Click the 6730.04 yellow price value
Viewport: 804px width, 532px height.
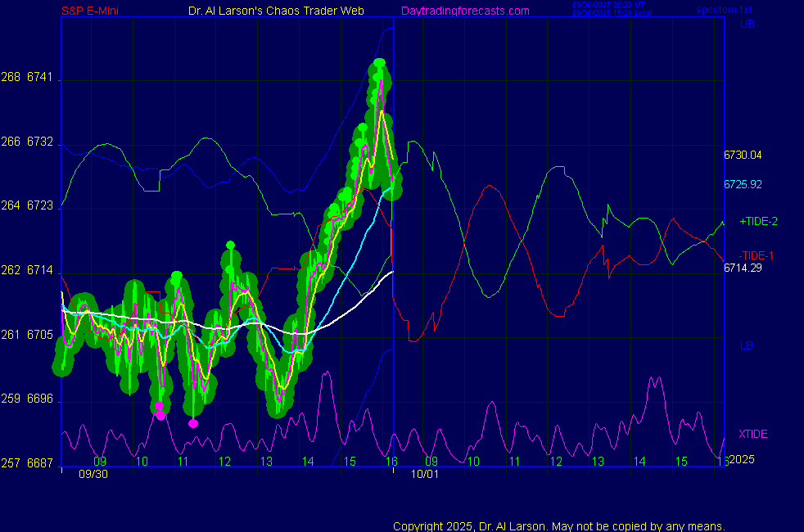pos(743,155)
